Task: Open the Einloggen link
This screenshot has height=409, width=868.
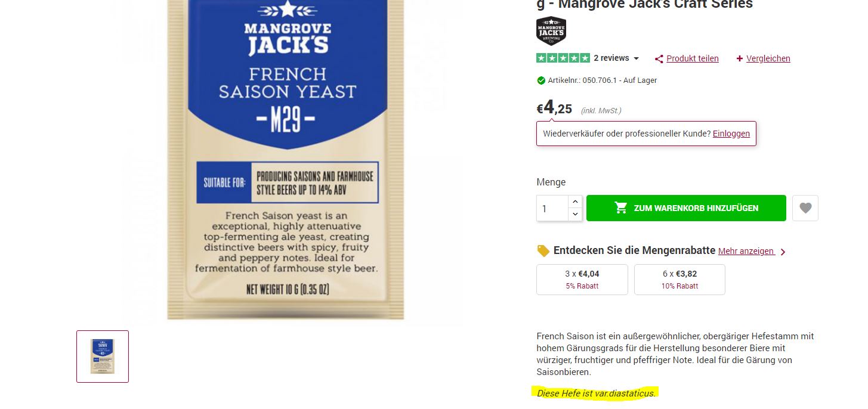Action: (x=731, y=134)
